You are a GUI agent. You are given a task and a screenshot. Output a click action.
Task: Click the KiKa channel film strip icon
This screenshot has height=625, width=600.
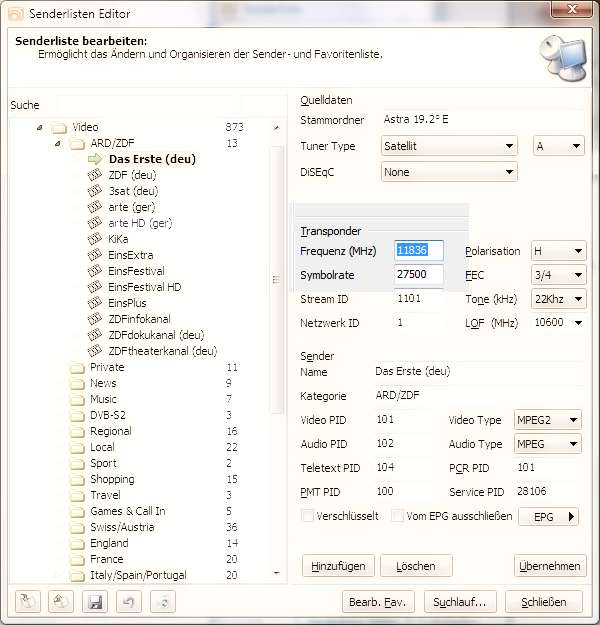point(96,239)
